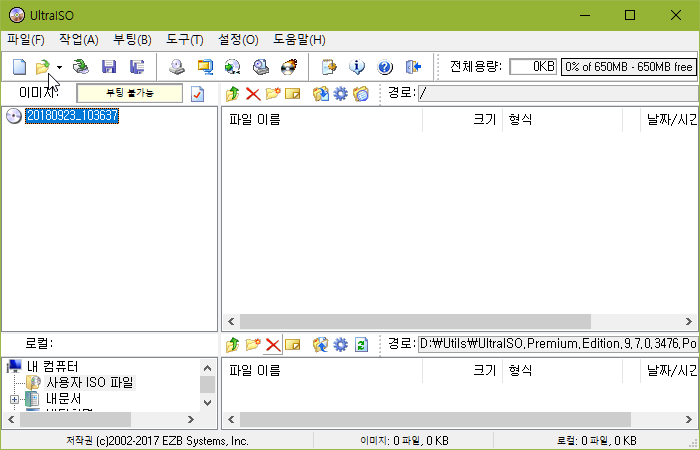Click 크기 column header in image list
This screenshot has height=450, width=700.
click(462, 120)
